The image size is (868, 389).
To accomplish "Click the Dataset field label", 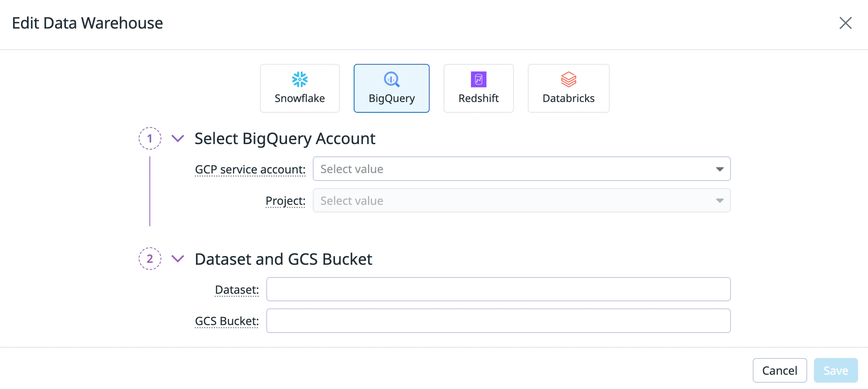I will pyautogui.click(x=237, y=290).
